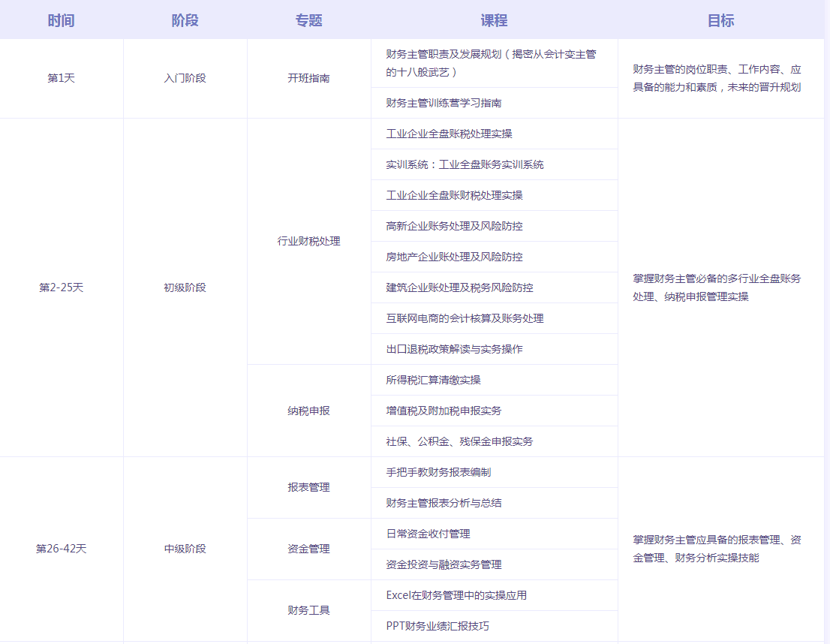Click the 课程 column header
Screen dimensions: 830x644
point(494,20)
